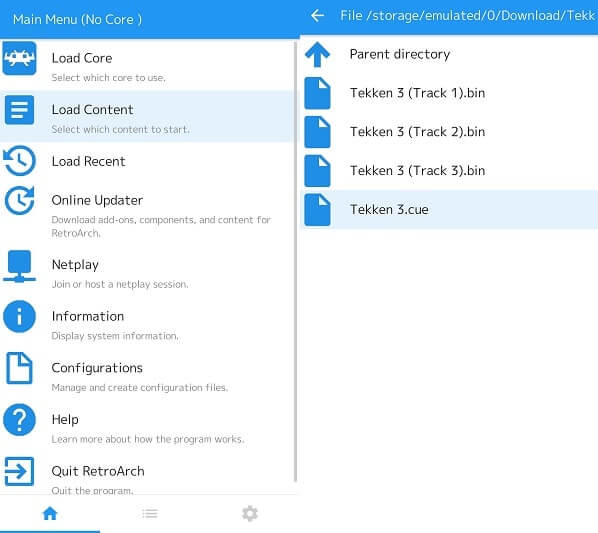The image size is (598, 533).
Task: Click 'Select which content to start.' sublabel
Action: click(121, 129)
